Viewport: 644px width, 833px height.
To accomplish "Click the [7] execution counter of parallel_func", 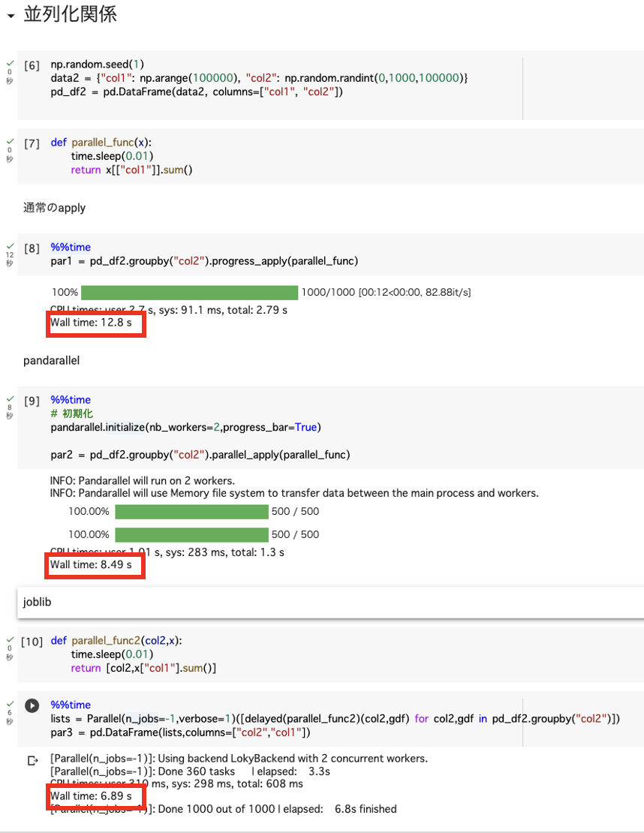I will point(32,143).
